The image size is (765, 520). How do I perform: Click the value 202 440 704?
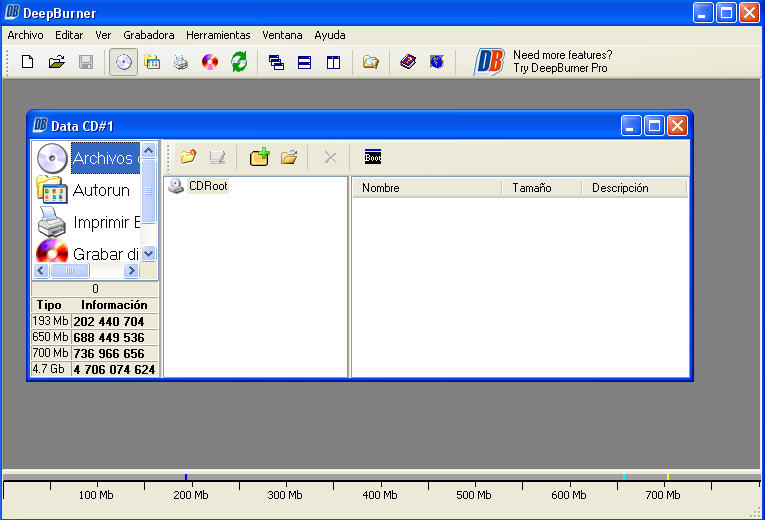pos(109,321)
